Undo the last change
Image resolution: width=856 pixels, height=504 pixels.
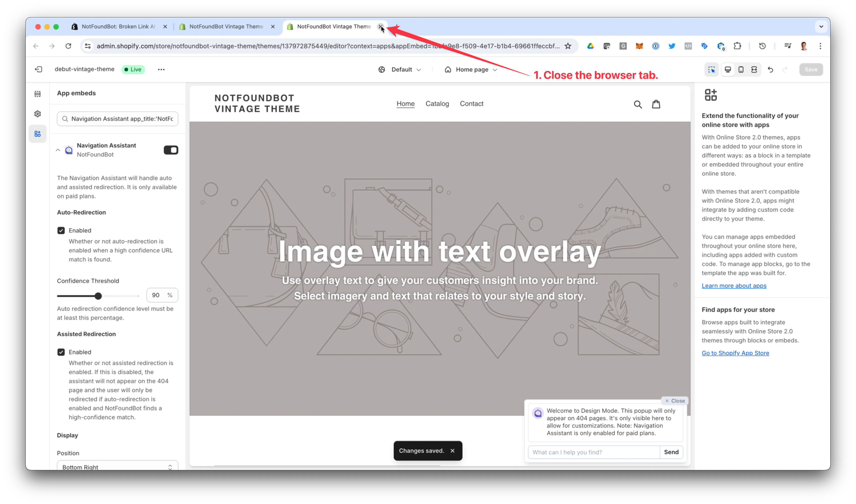[770, 69]
